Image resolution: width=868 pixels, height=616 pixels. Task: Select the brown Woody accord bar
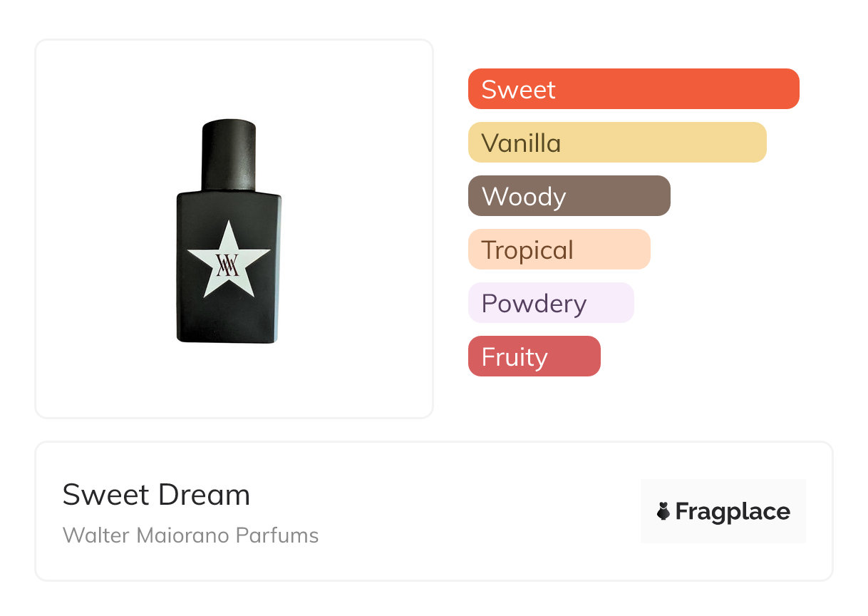(569, 196)
